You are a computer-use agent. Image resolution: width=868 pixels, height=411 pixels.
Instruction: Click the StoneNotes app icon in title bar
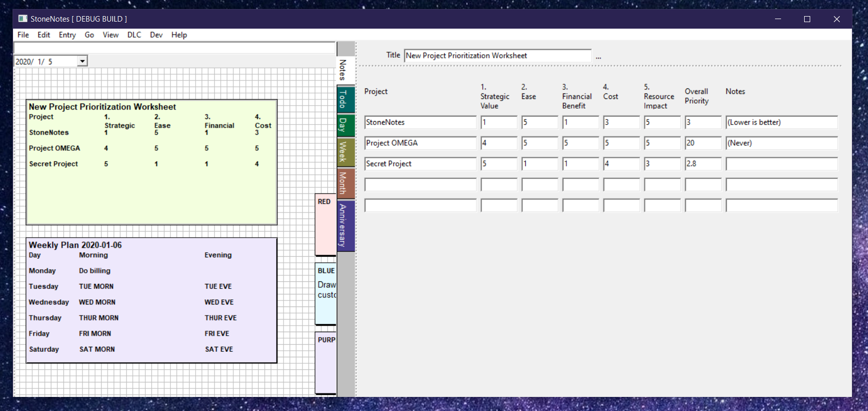tap(23, 19)
